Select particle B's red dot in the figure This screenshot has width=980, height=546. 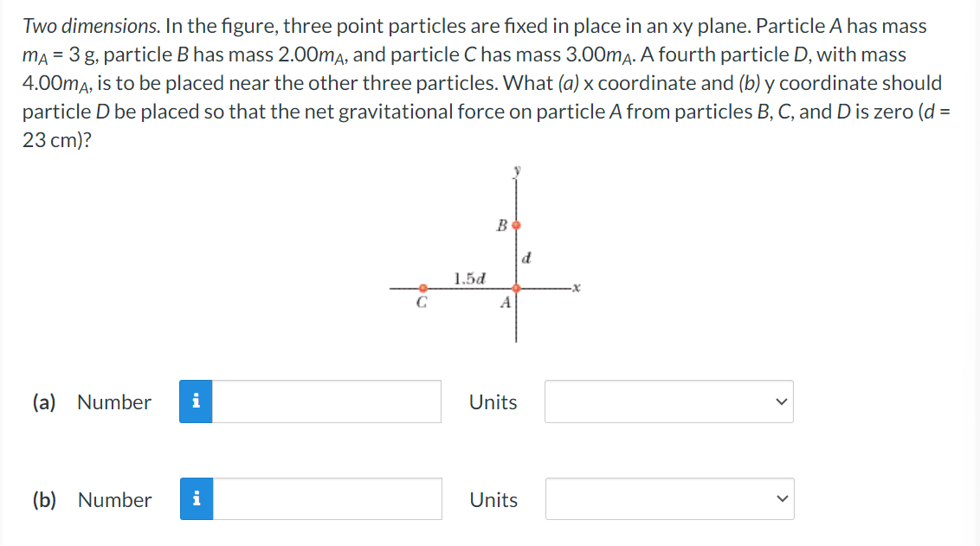(516, 226)
